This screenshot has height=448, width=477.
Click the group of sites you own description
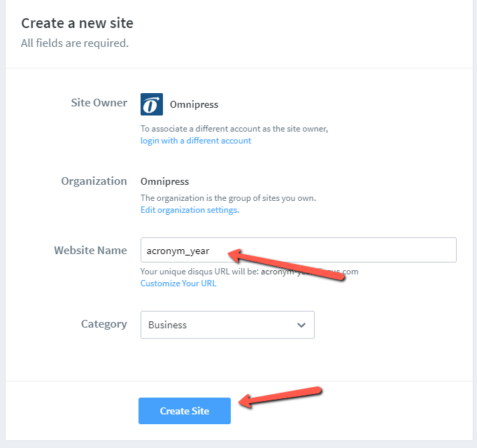[228, 198]
